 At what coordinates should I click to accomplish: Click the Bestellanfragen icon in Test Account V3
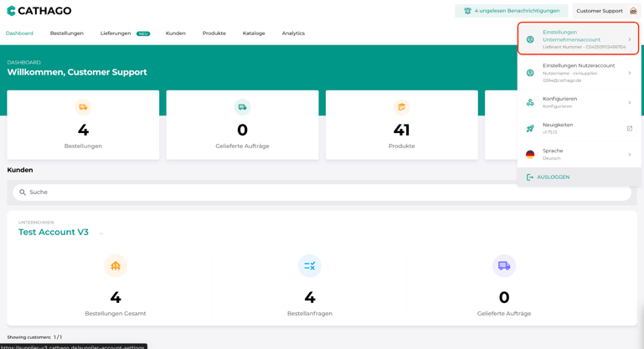[309, 265]
